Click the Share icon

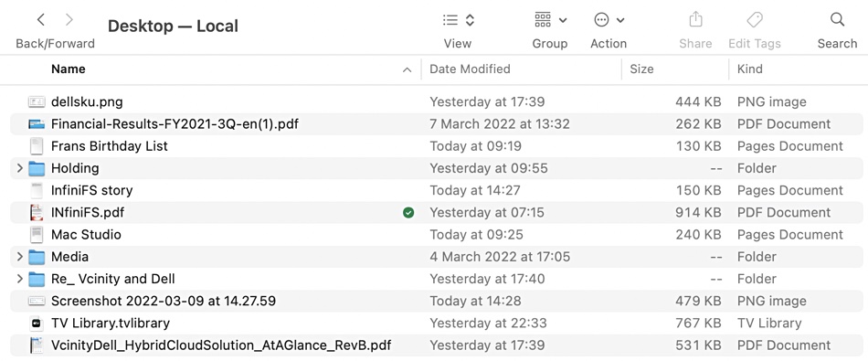coord(695,20)
